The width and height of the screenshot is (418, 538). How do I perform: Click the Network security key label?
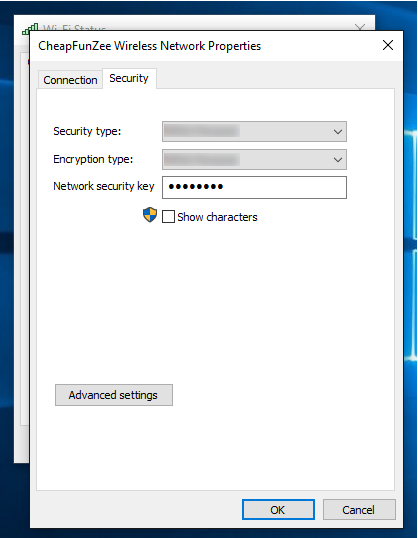pos(104,186)
